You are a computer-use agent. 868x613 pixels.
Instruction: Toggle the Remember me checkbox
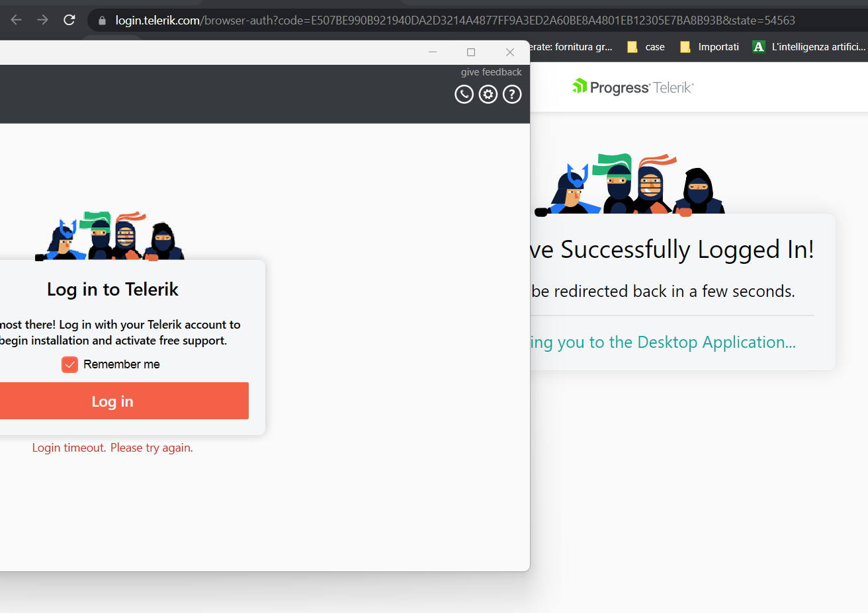[x=69, y=364]
